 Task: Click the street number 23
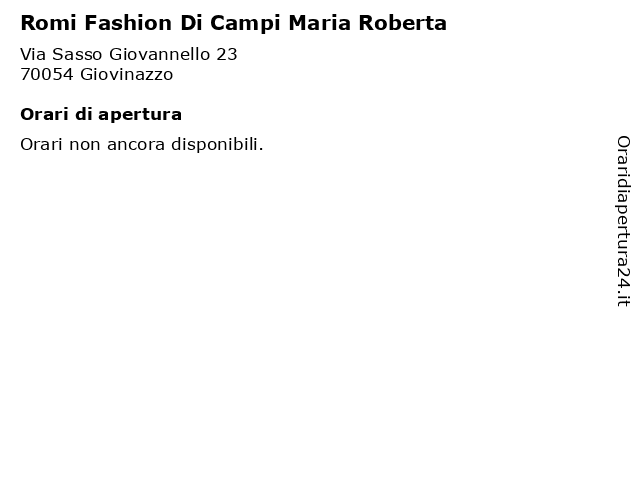point(227,55)
